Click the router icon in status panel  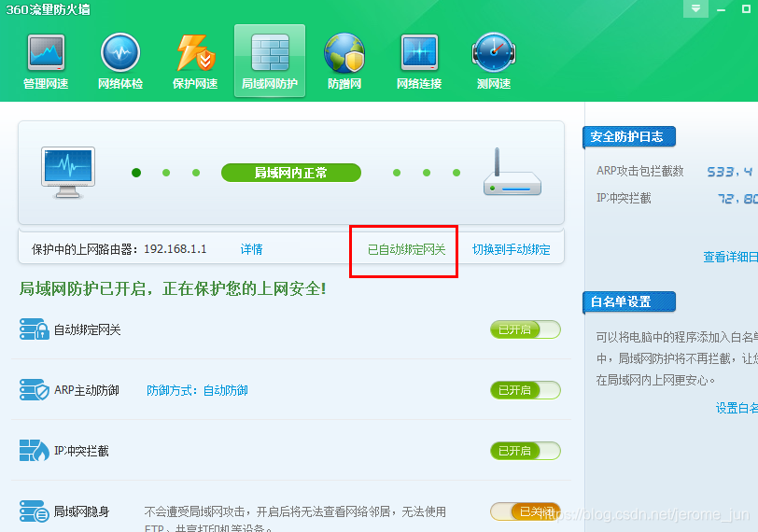click(512, 172)
